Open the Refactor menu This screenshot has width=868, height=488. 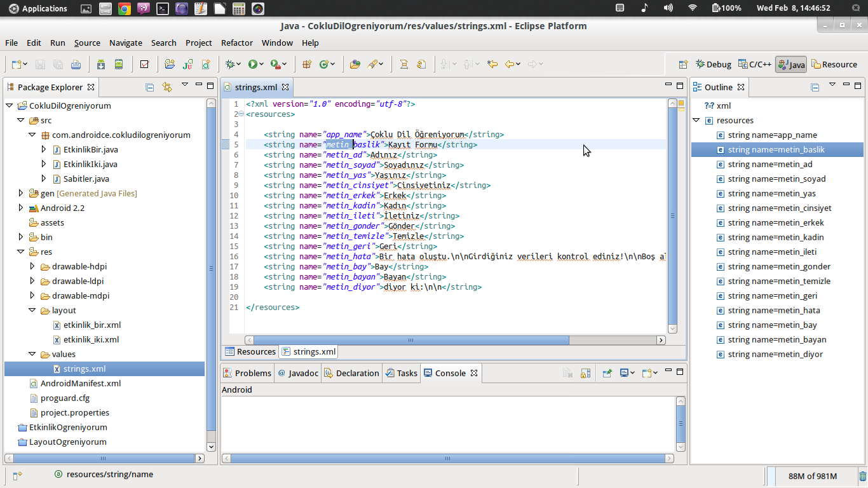(237, 43)
